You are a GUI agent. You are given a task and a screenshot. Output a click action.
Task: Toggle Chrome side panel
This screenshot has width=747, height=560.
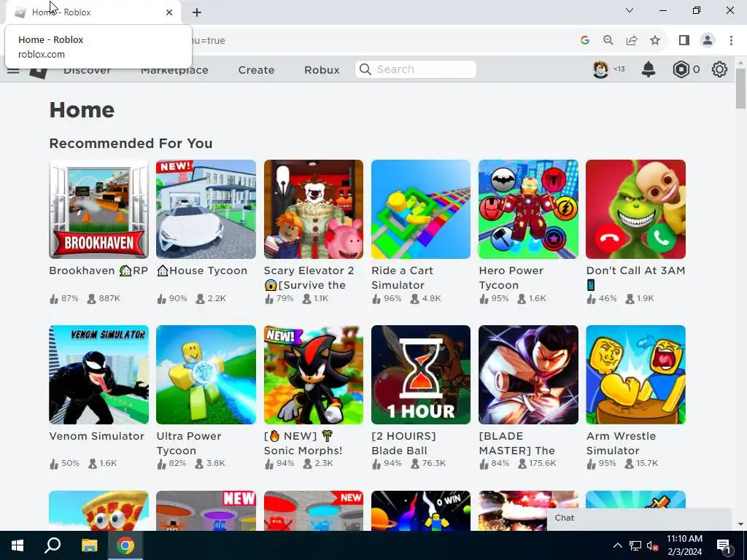tap(684, 41)
